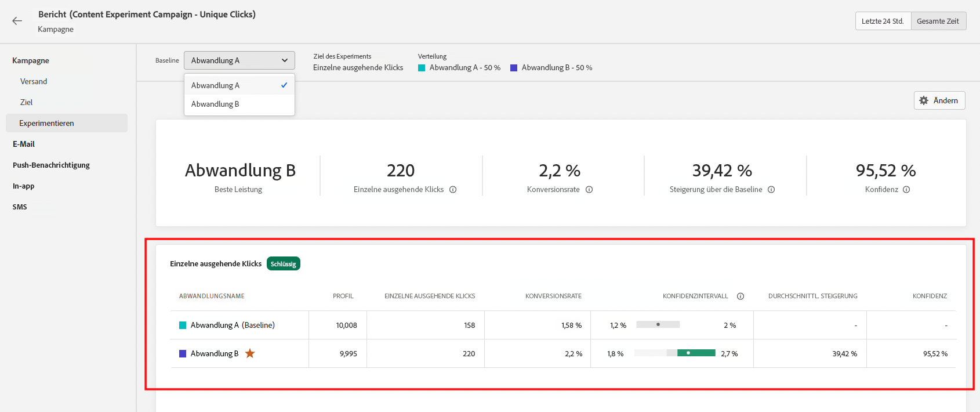
Task: Open Versand in sidebar
Action: tap(34, 81)
